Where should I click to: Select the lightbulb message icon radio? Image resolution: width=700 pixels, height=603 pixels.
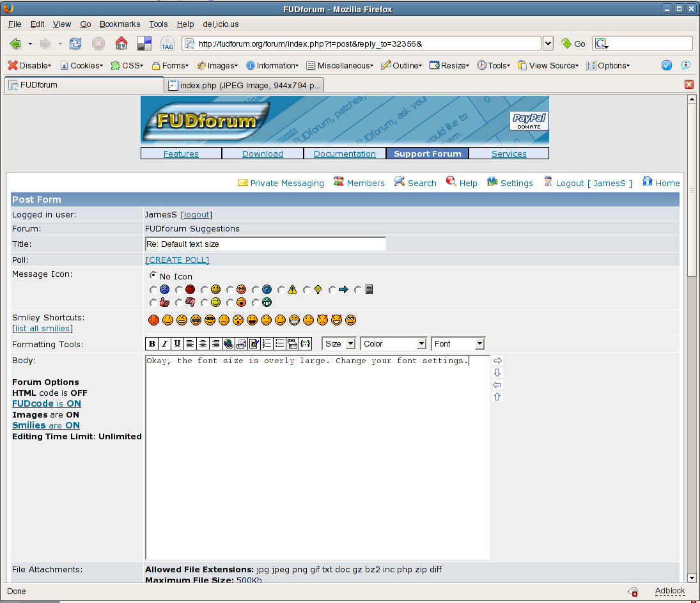(x=306, y=290)
